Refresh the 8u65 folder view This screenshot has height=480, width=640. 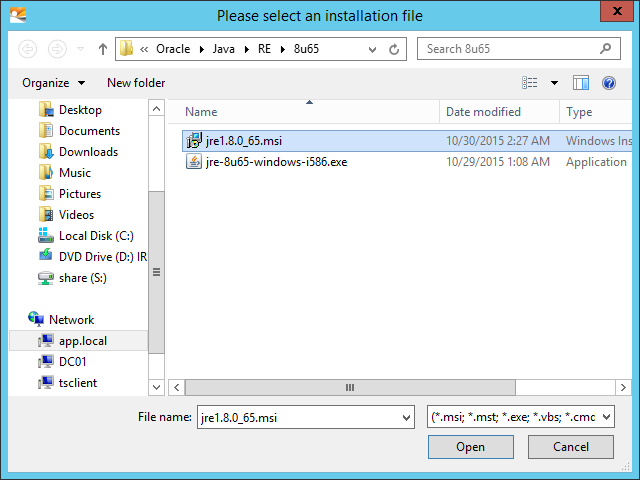pyautogui.click(x=394, y=49)
